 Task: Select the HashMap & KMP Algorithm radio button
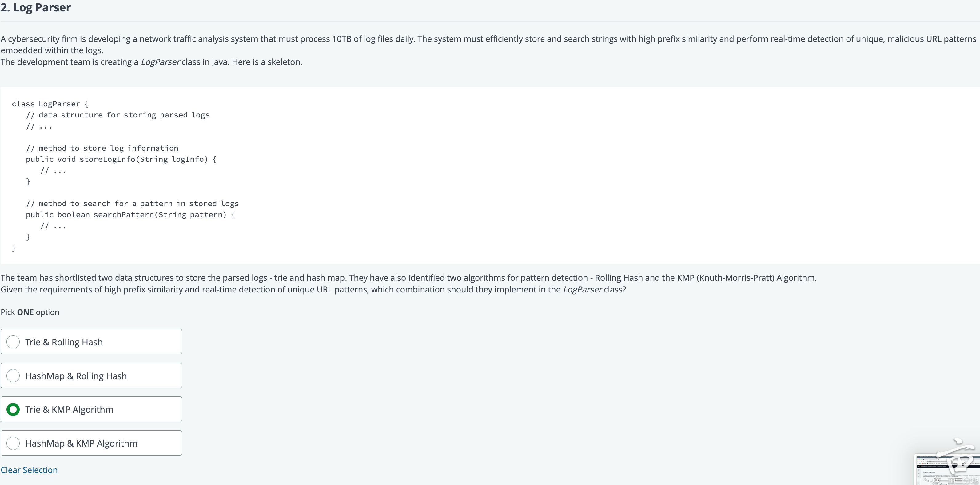pos(13,443)
